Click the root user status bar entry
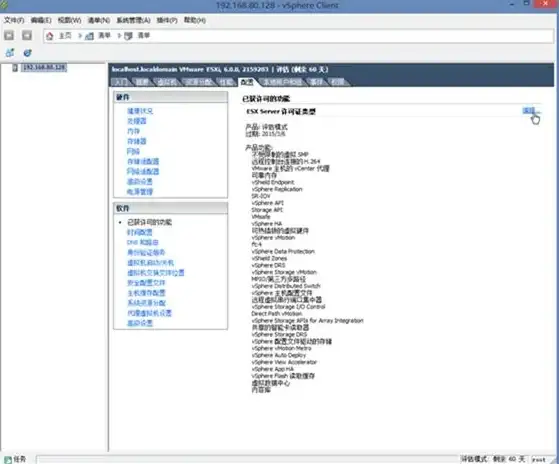Image resolution: width=559 pixels, height=464 pixels. click(539, 460)
